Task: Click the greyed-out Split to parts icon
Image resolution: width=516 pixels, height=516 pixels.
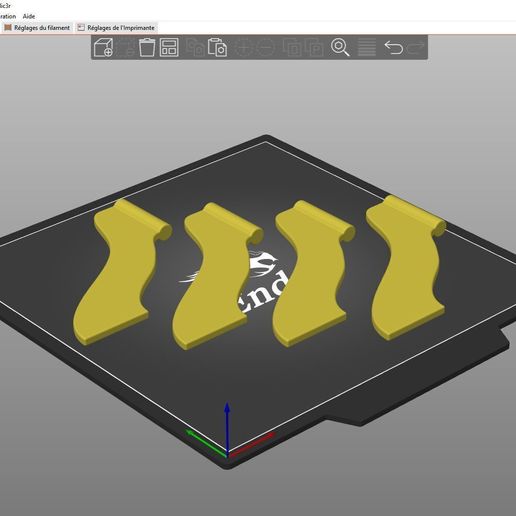Action: 315,47
